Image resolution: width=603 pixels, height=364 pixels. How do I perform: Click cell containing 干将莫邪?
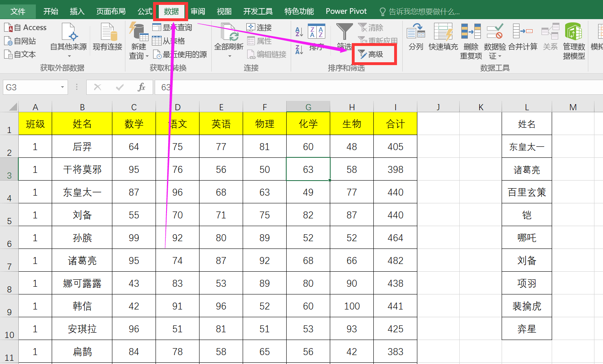point(82,169)
